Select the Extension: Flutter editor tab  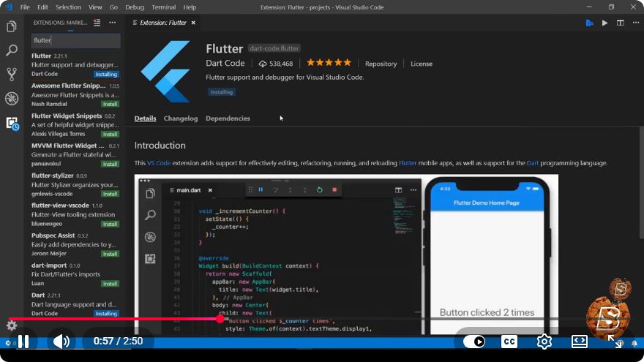(164, 23)
